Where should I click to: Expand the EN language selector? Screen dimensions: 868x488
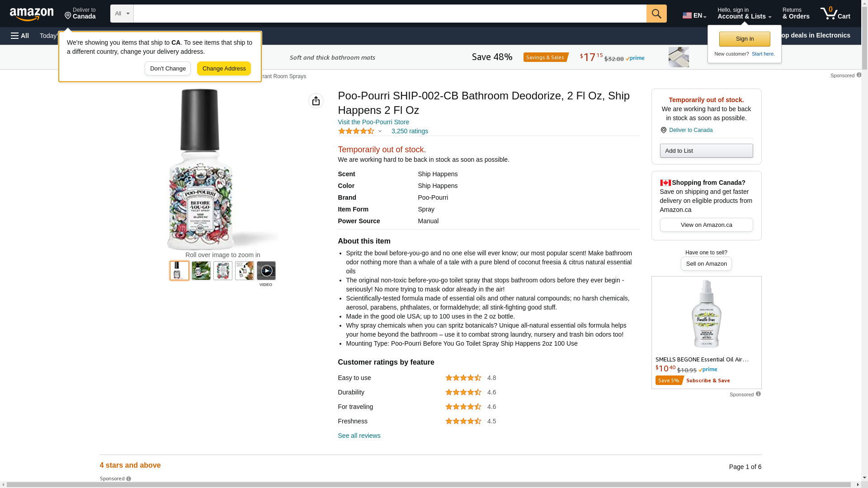(694, 15)
